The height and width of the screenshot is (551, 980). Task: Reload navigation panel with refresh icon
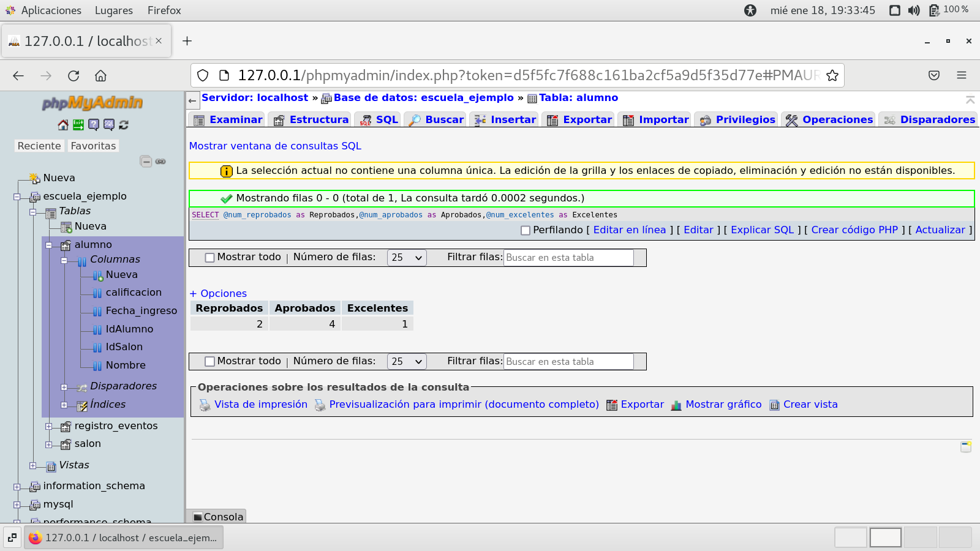124,125
